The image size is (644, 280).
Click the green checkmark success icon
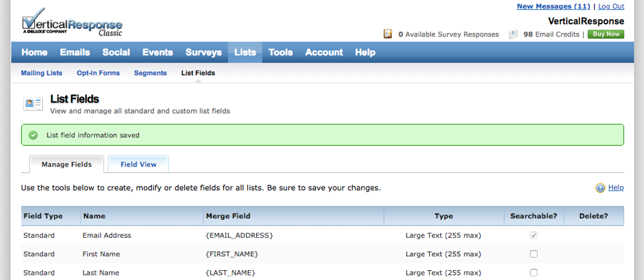click(33, 135)
